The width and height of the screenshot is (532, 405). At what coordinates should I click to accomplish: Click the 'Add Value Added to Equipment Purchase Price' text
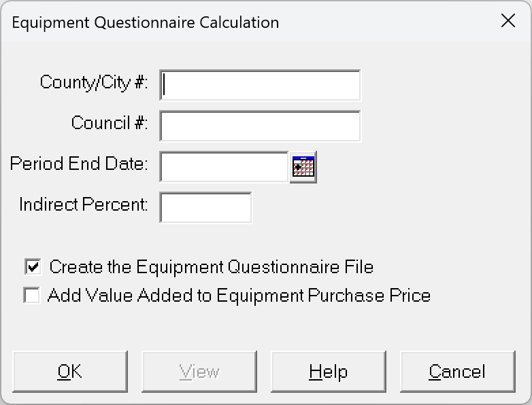coord(239,296)
